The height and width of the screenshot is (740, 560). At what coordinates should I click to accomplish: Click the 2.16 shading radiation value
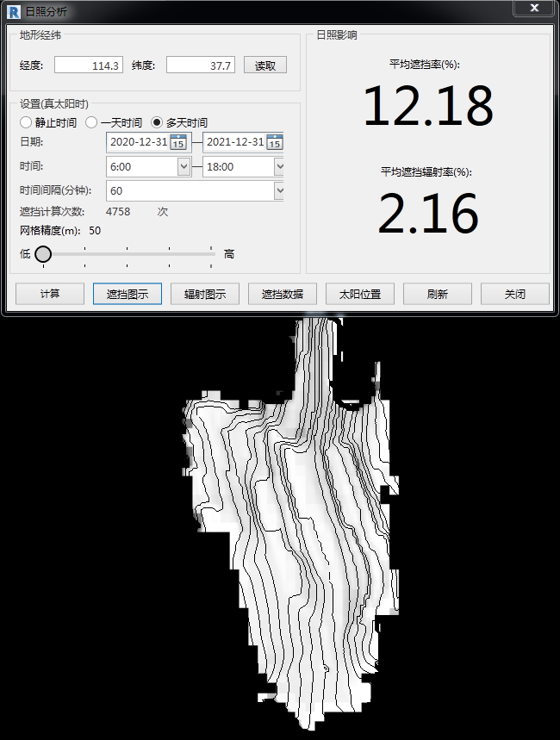pyautogui.click(x=428, y=215)
